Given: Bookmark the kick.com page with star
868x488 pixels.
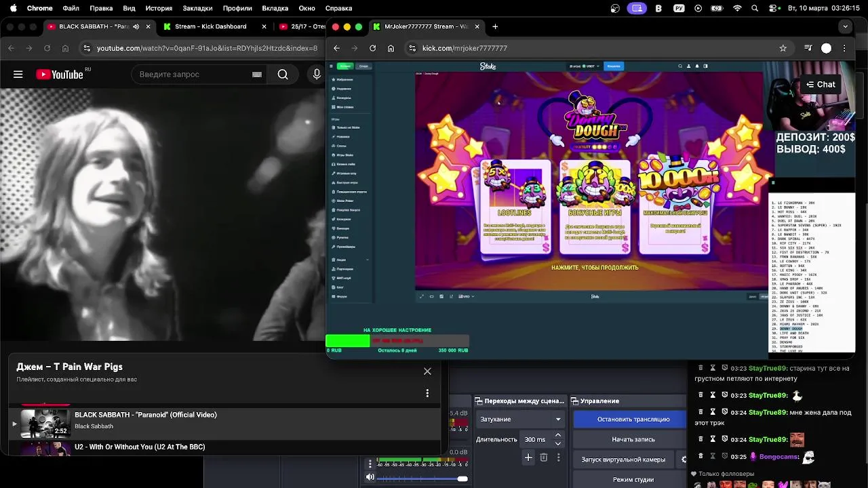Looking at the screenshot, I should point(783,48).
